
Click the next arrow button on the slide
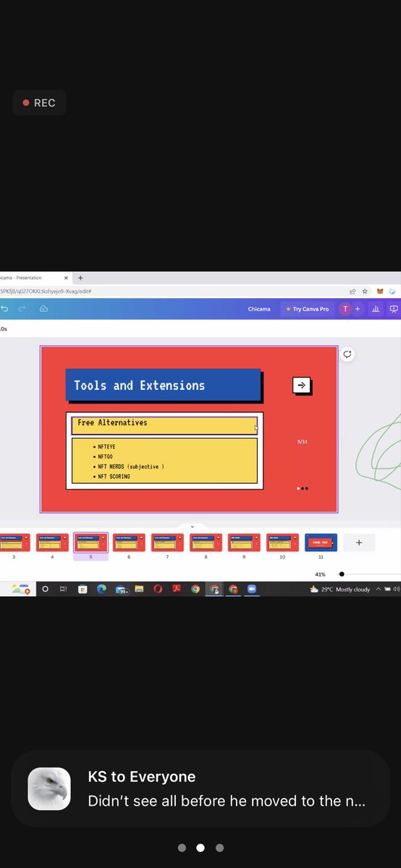[302, 386]
